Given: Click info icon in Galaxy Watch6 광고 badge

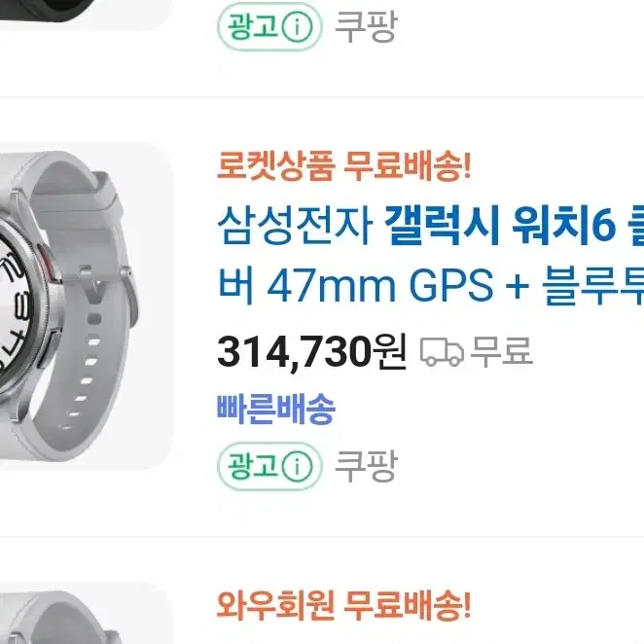Looking at the screenshot, I should click(299, 466).
